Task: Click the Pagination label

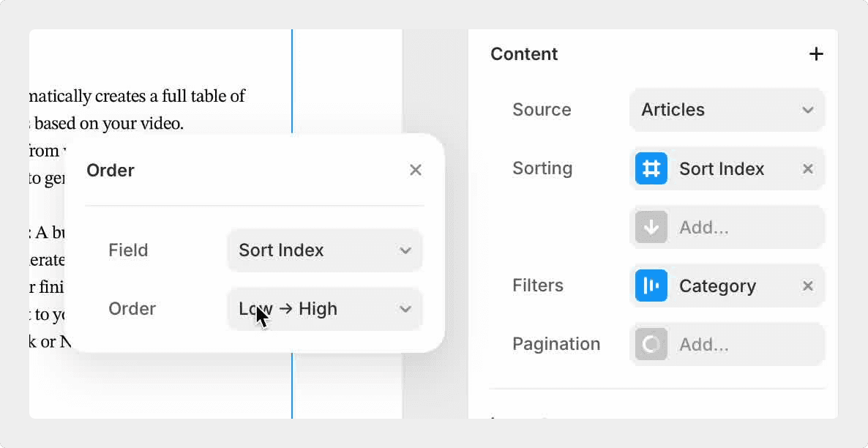Action: tap(556, 344)
